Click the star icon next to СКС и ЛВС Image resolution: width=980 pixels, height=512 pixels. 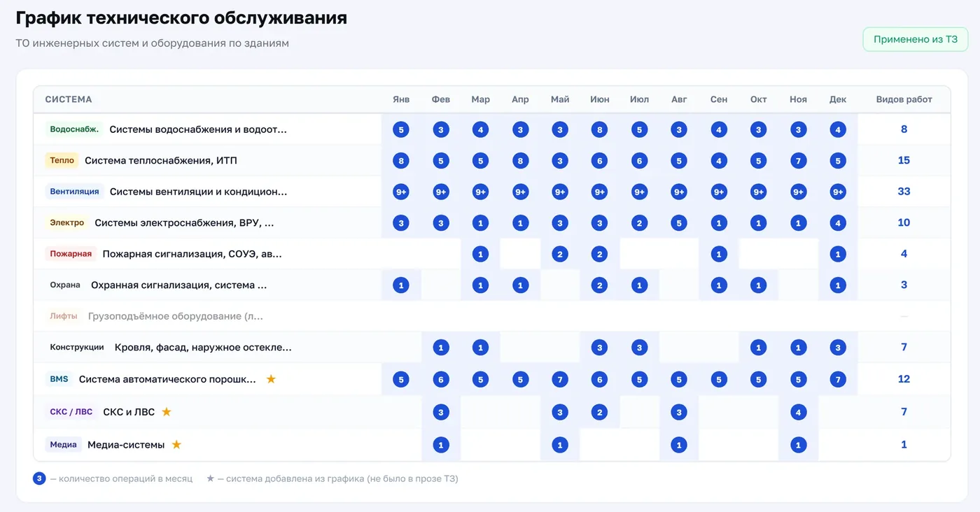tap(167, 412)
